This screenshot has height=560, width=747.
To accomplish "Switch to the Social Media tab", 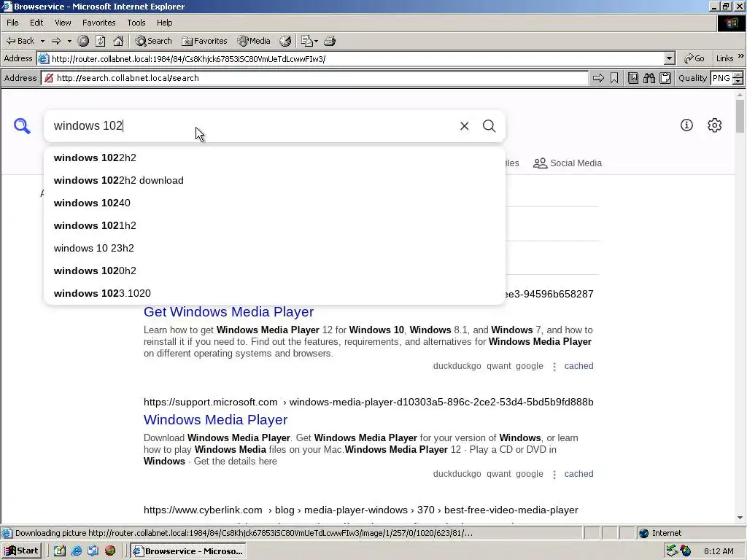I will pos(568,163).
